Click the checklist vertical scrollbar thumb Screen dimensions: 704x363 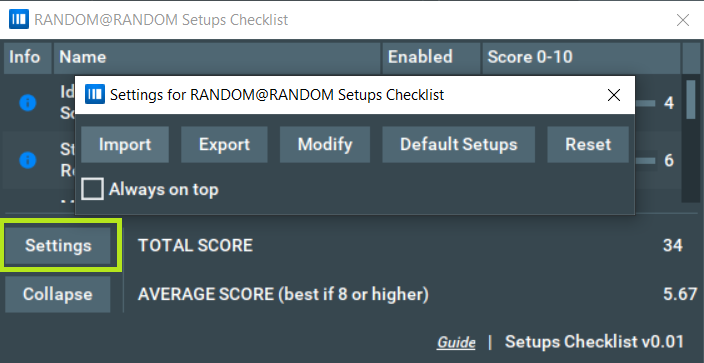(x=691, y=100)
